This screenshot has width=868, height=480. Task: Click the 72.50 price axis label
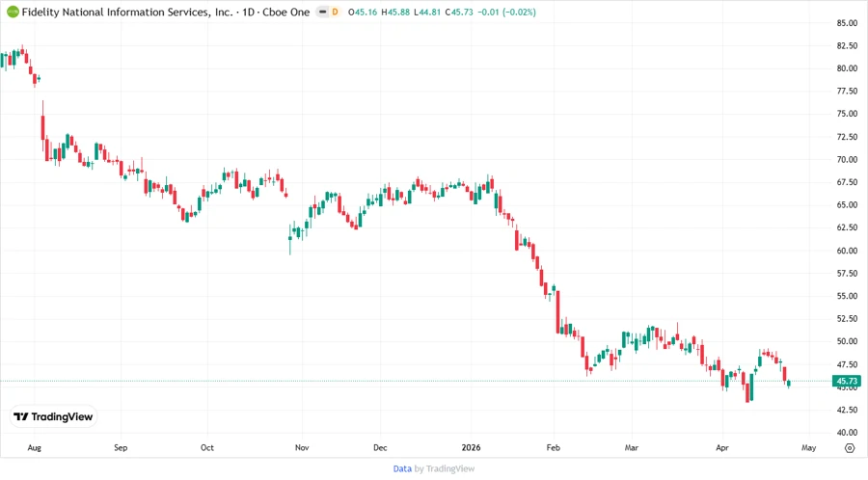[x=847, y=137]
